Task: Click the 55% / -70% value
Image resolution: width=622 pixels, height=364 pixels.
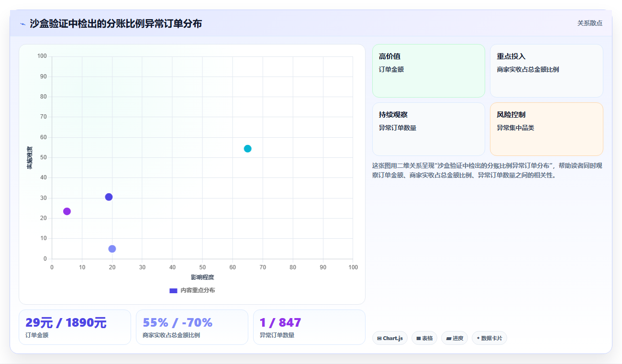Action: [x=178, y=323]
